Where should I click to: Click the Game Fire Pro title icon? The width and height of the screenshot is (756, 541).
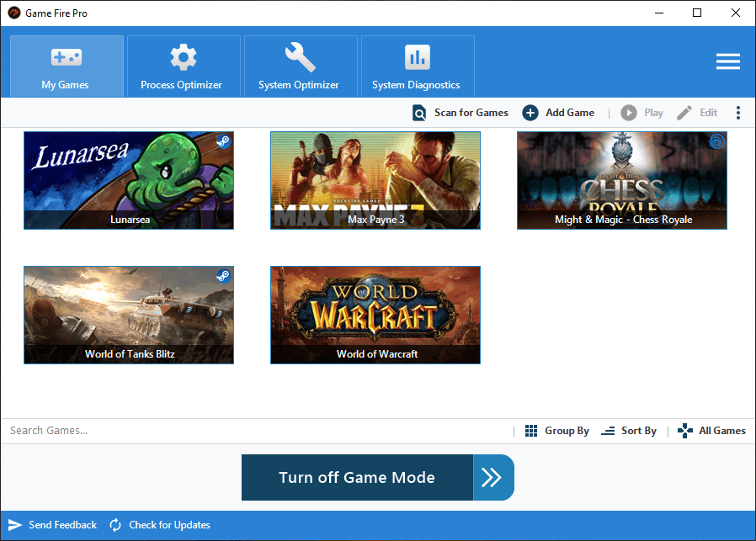pyautogui.click(x=14, y=13)
